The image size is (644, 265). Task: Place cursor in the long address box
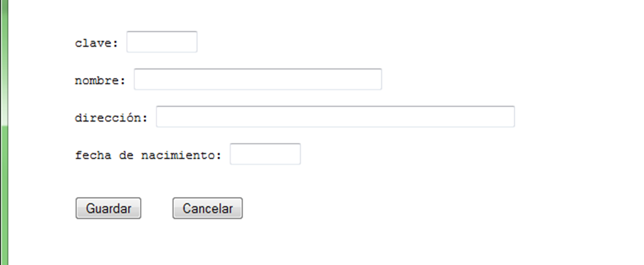335,116
